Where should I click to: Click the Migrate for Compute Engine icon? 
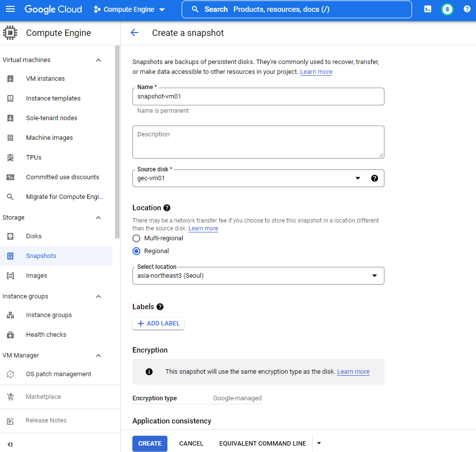coord(10,197)
